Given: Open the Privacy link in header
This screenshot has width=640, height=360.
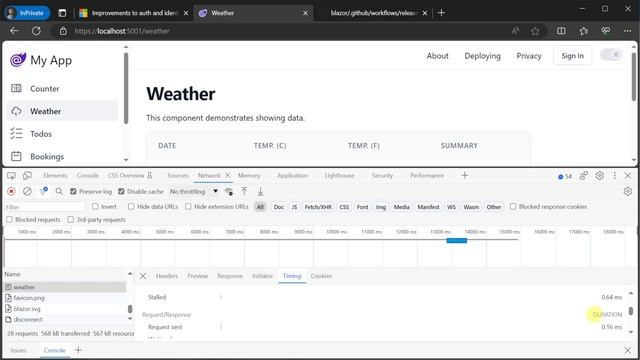Looking at the screenshot, I should coord(529,56).
